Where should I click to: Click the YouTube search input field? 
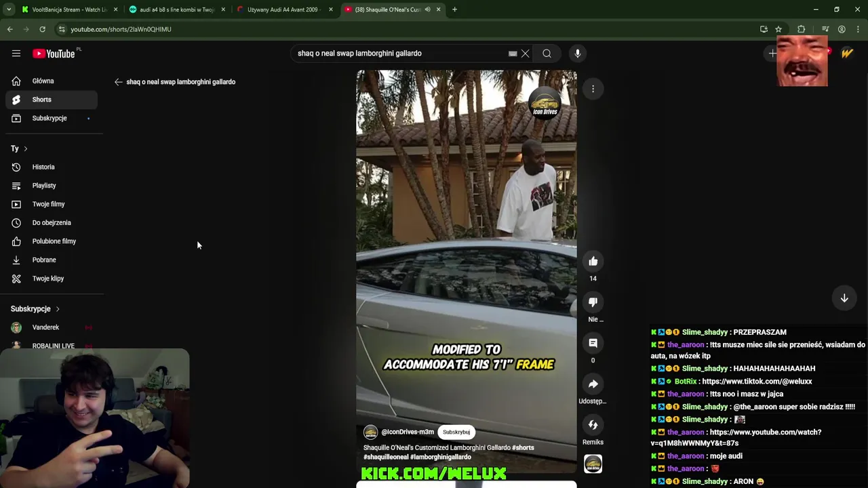pos(400,54)
